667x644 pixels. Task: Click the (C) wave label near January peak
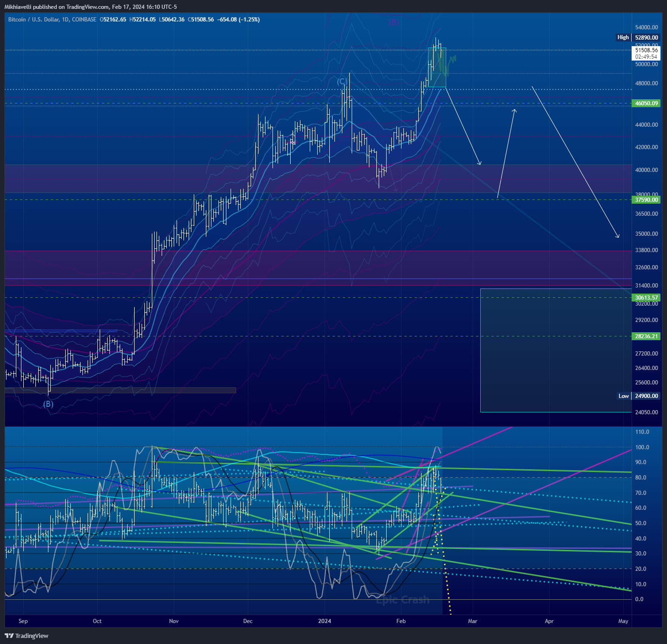tap(342, 82)
